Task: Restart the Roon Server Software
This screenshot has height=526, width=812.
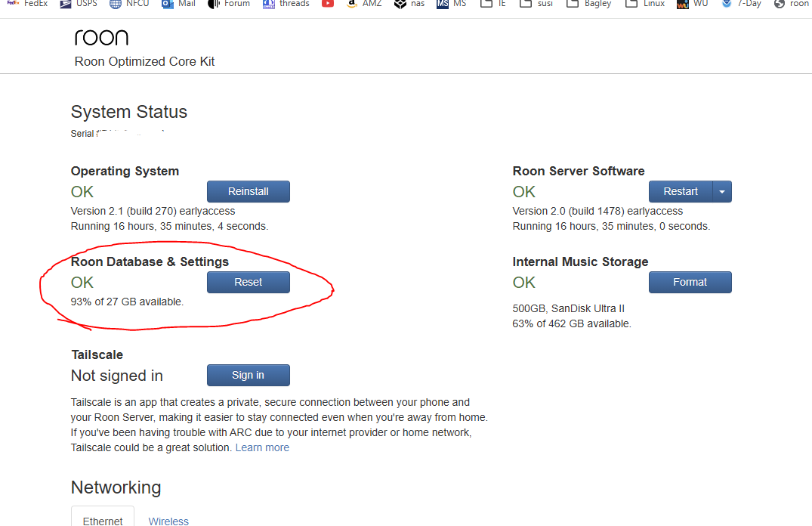Action: click(x=681, y=192)
